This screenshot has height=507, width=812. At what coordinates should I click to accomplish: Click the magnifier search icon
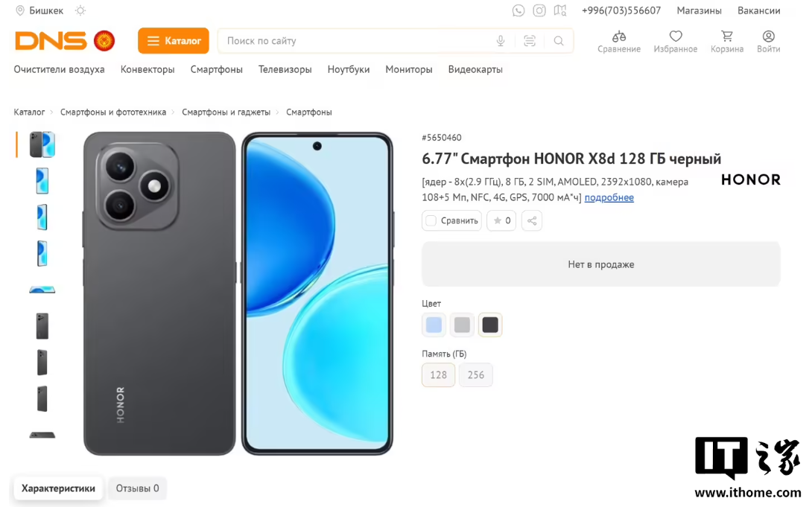pos(558,41)
